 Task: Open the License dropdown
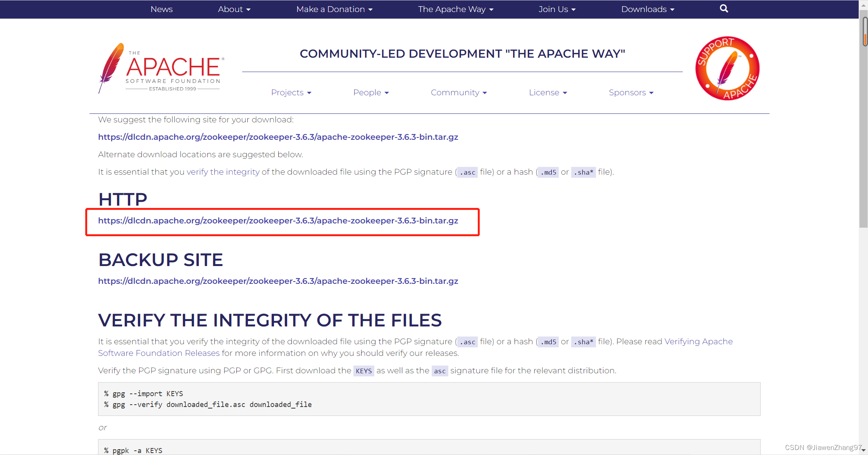pyautogui.click(x=548, y=93)
